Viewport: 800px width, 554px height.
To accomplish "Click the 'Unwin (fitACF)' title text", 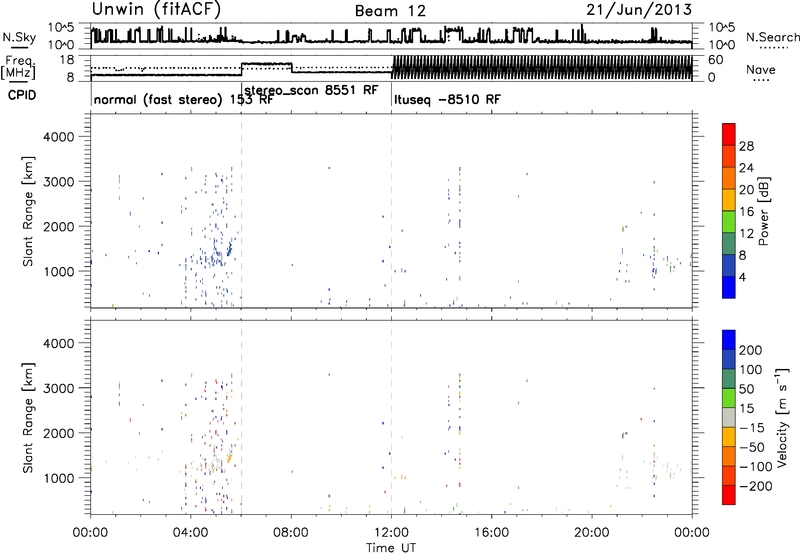I will click(x=156, y=9).
